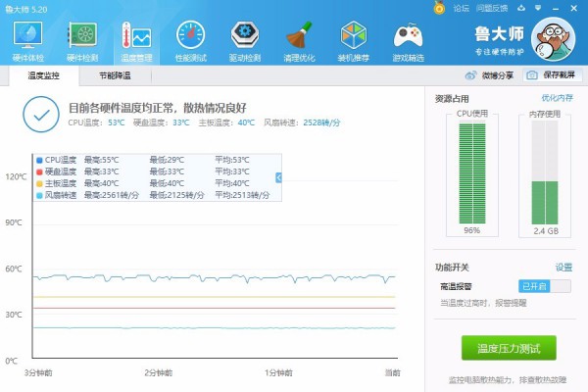Click the 内存使用 2.4 GB bar

pos(545,172)
